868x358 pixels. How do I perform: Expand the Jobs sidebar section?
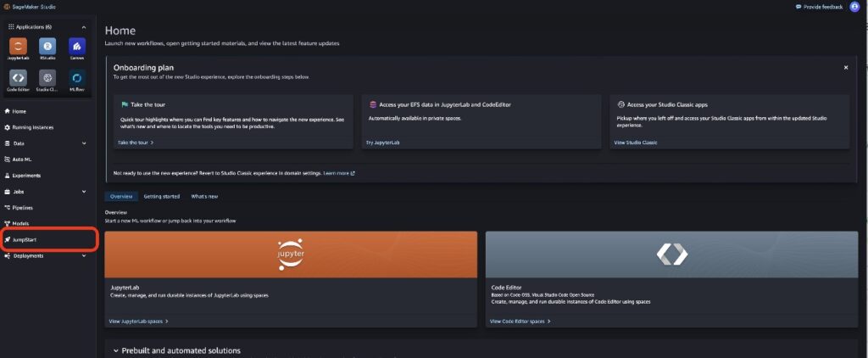click(x=83, y=192)
